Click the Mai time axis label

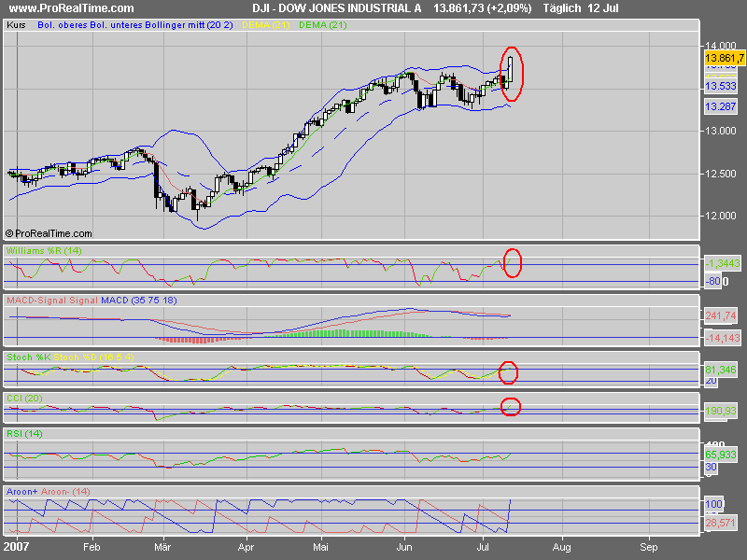pyautogui.click(x=320, y=547)
